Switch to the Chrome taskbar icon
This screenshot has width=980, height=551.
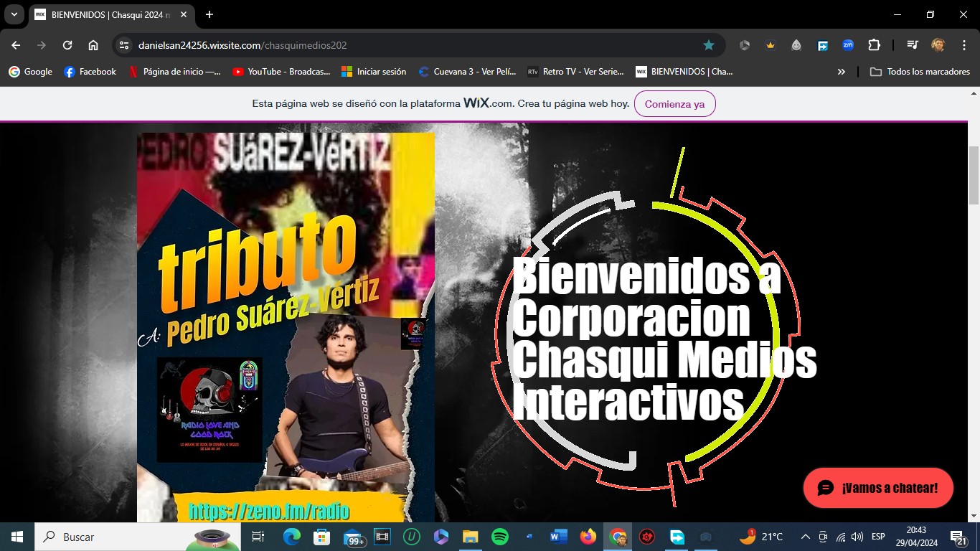tap(618, 537)
